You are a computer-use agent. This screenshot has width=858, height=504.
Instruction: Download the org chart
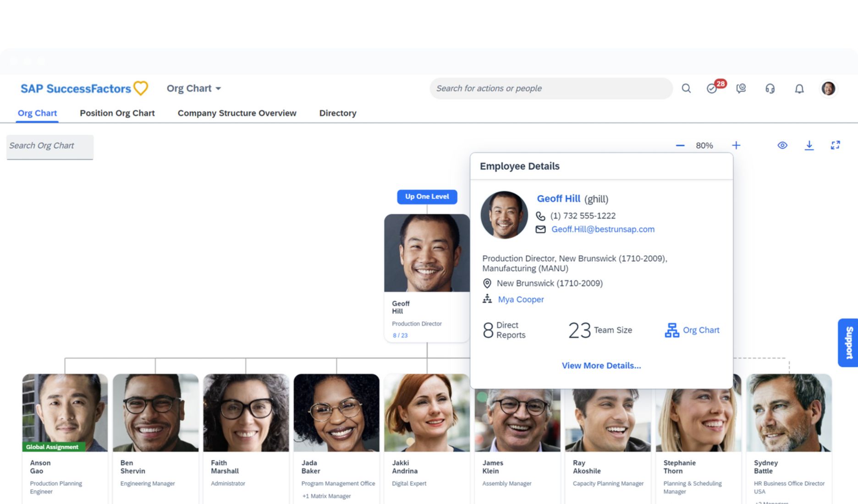click(x=809, y=145)
